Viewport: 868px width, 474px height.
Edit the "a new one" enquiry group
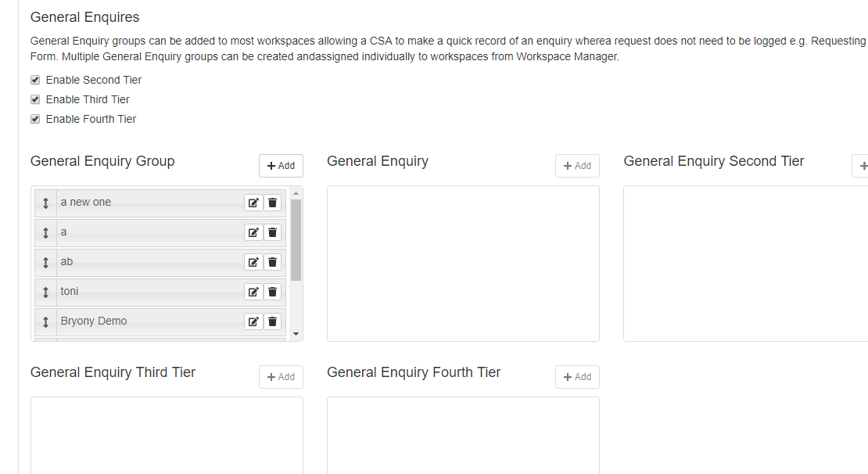pyautogui.click(x=253, y=202)
